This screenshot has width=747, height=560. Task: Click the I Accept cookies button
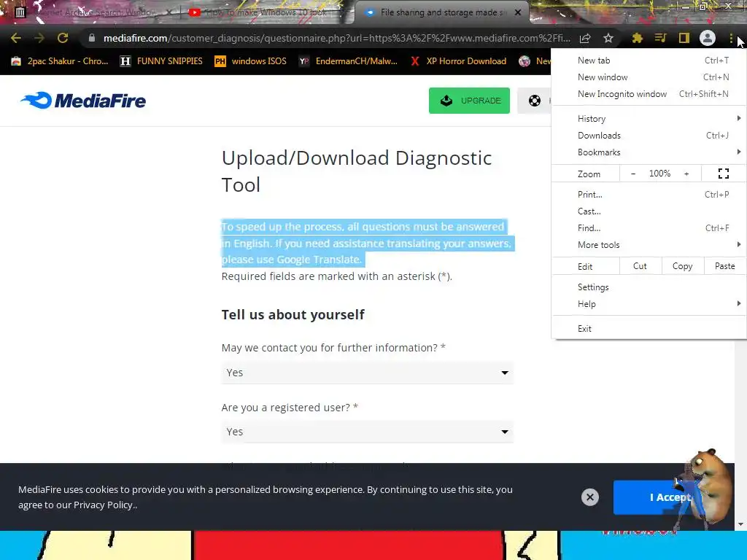pos(667,497)
